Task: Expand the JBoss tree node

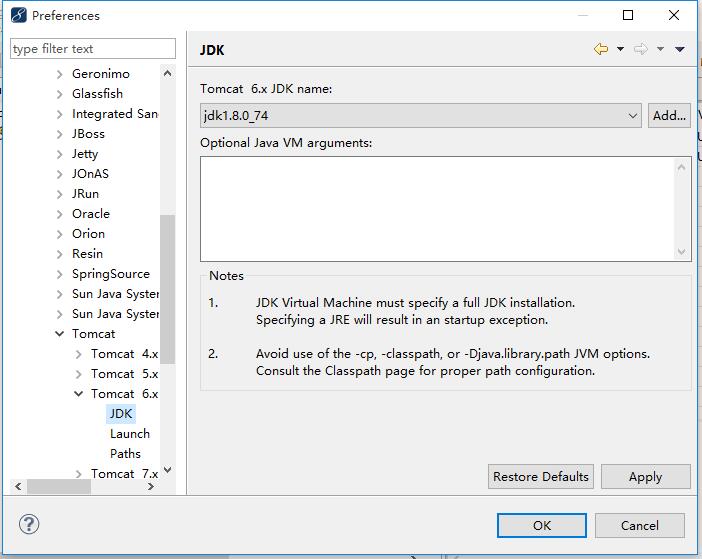Action: coord(60,134)
